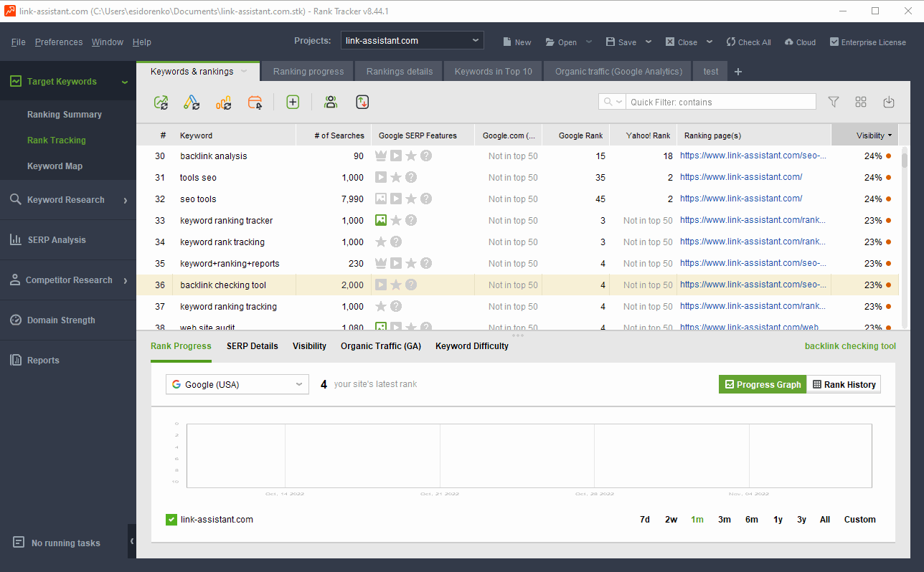Click the rank change arrows icon

click(x=362, y=103)
